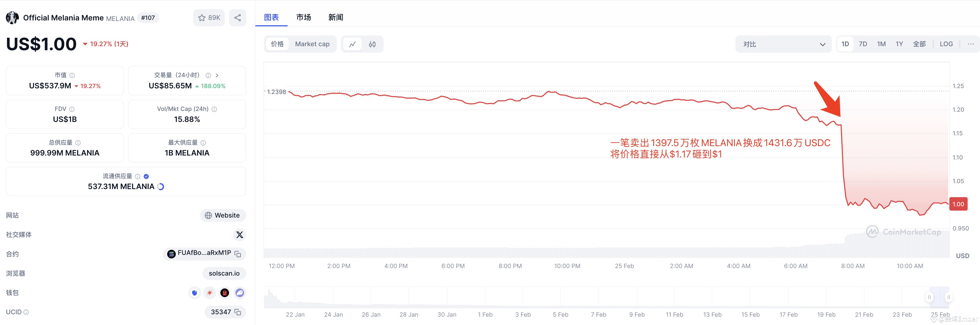Open the solscan.io explorer link
The width and height of the screenshot is (980, 325).
224,274
